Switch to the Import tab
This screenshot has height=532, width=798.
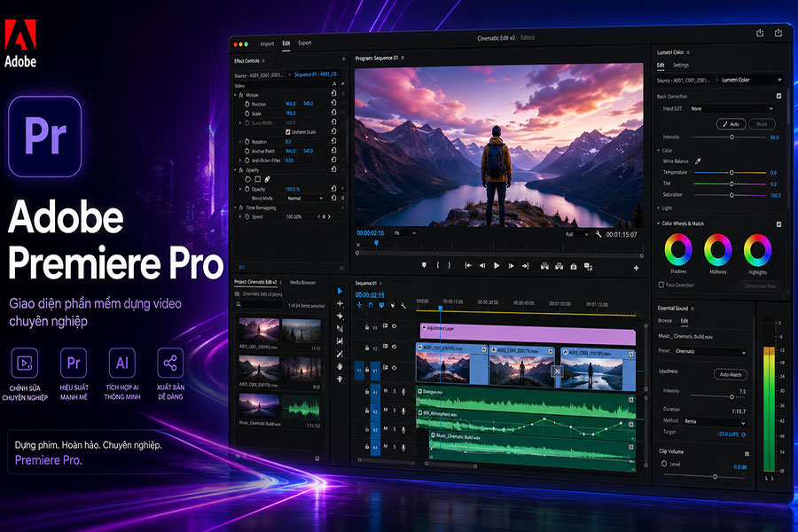tap(267, 43)
